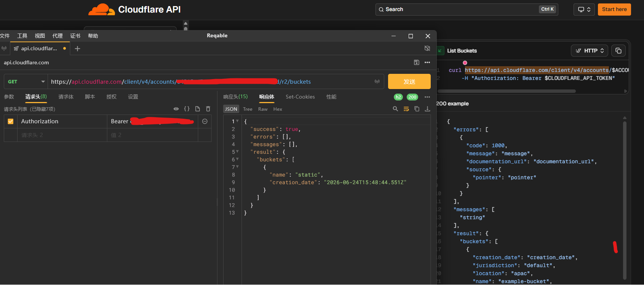The image size is (644, 285).
Task: Click the vertical scrollbar of the 200 example
Action: [625, 201]
